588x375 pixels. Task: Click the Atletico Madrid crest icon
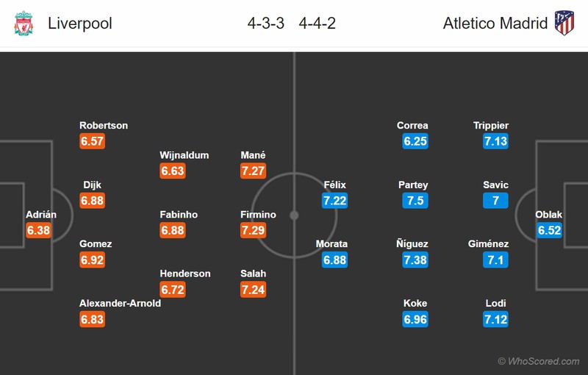pyautogui.click(x=564, y=23)
